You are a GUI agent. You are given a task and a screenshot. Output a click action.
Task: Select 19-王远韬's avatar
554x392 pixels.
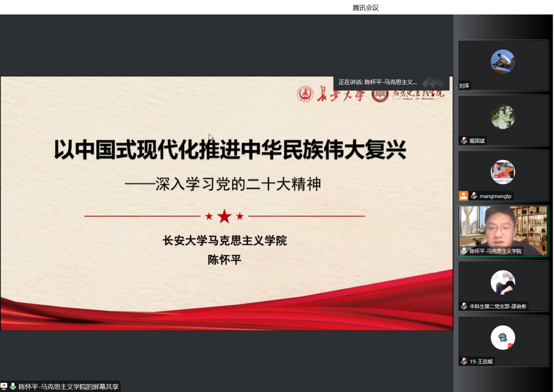coord(503,338)
